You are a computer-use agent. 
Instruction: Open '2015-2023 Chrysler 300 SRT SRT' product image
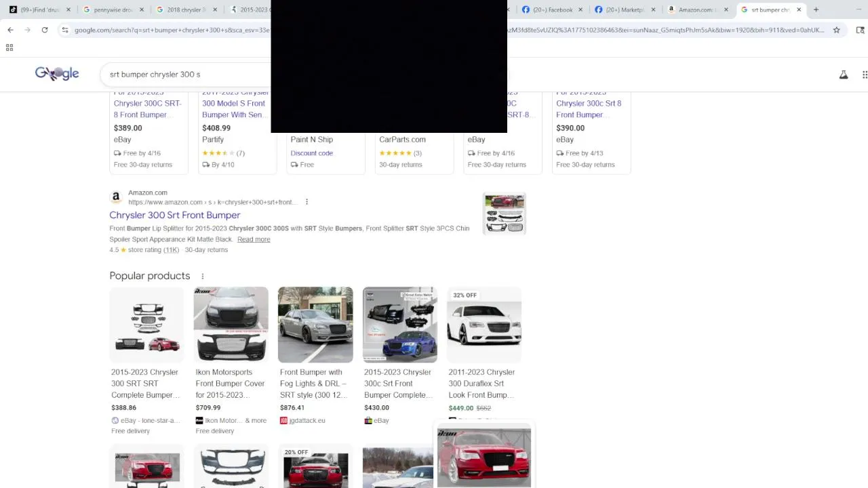point(146,325)
